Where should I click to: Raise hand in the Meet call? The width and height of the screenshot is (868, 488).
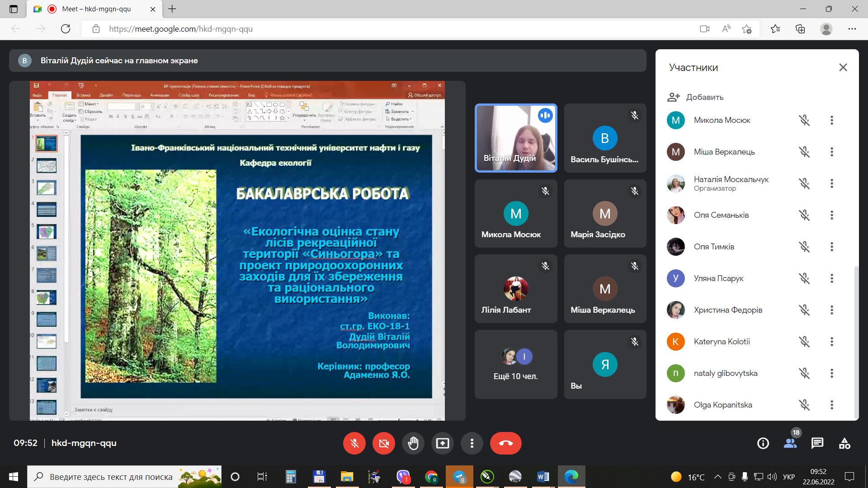tap(413, 443)
